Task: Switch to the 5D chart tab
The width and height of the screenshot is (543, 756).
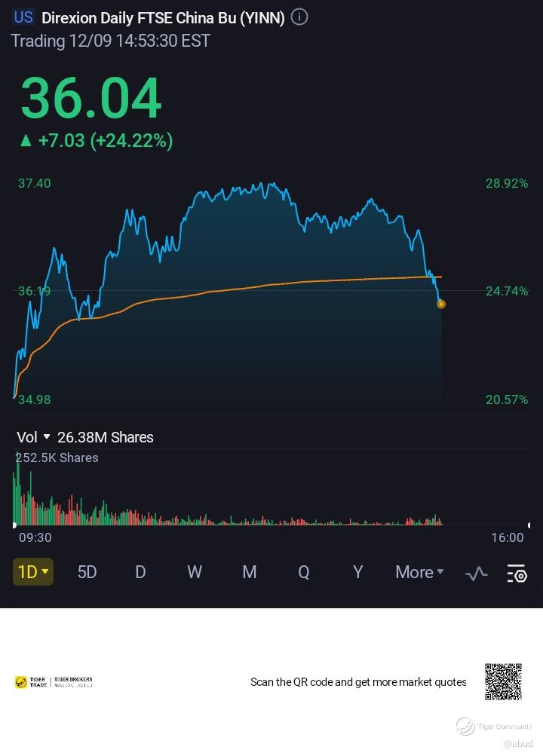Action: point(87,573)
